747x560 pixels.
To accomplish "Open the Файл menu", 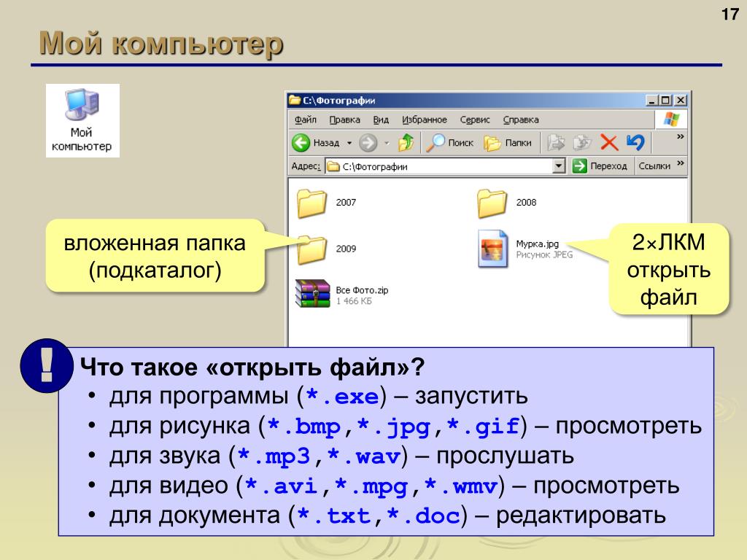I will 306,120.
